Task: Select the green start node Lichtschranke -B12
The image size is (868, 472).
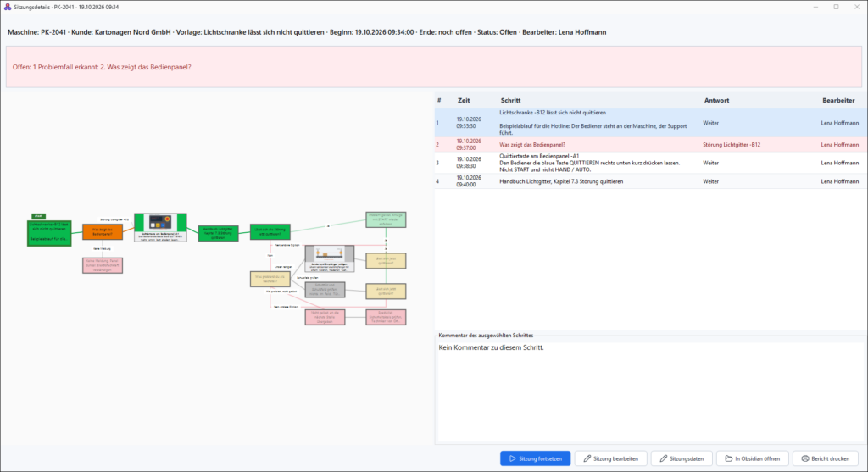Action: pyautogui.click(x=49, y=233)
